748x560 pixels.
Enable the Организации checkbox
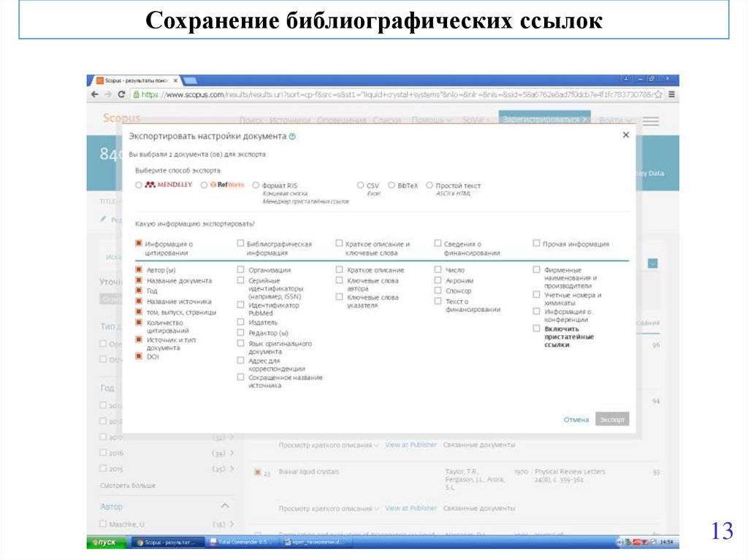(240, 270)
